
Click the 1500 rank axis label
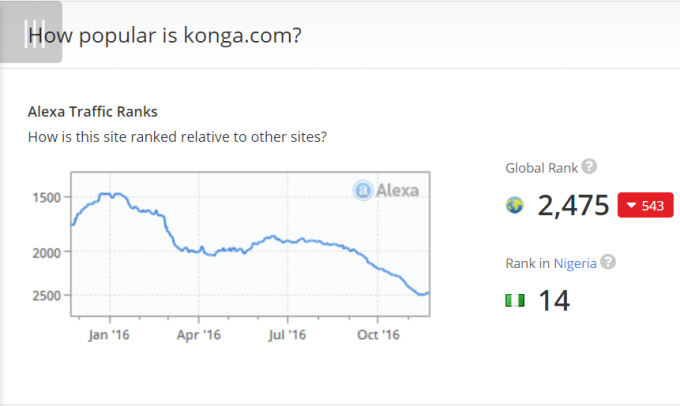click(x=47, y=197)
